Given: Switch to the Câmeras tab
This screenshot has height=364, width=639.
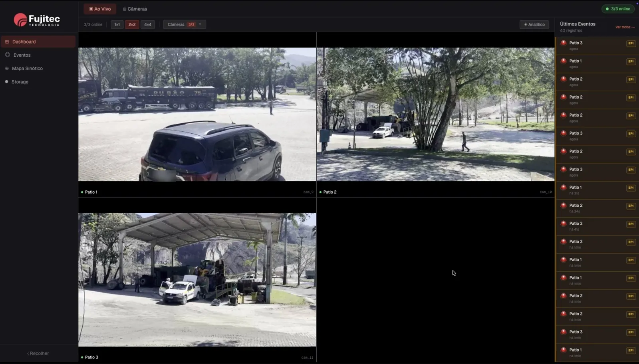Looking at the screenshot, I should point(135,9).
